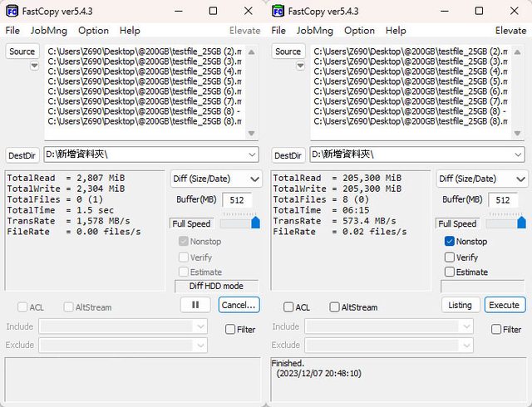Open DestDir path dropdown in right window
Image resolution: width=532 pixels, height=407 pixels.
coord(517,154)
